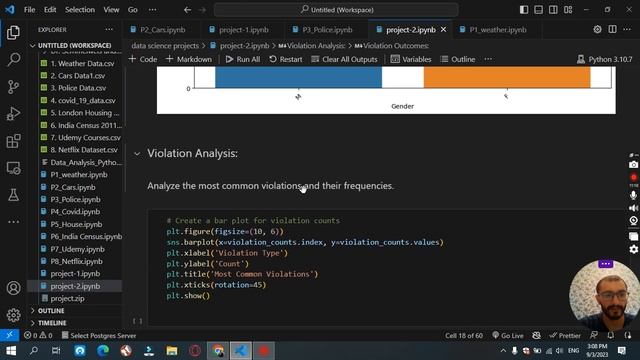Open the Accounts menu
Viewport: 640px width, 360px height.
13,288
